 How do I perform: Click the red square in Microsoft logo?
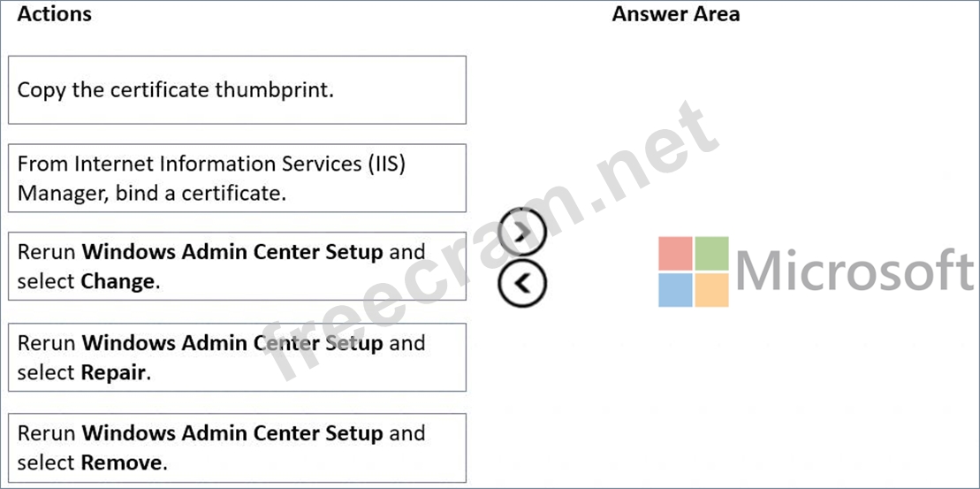pos(675,253)
